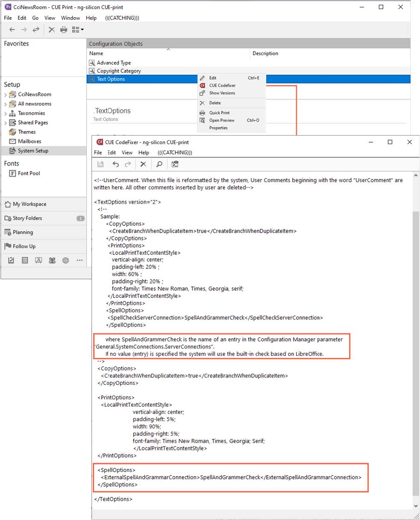The height and width of the screenshot is (520, 420).
Task: Open the My Workspace section
Action: (x=29, y=204)
